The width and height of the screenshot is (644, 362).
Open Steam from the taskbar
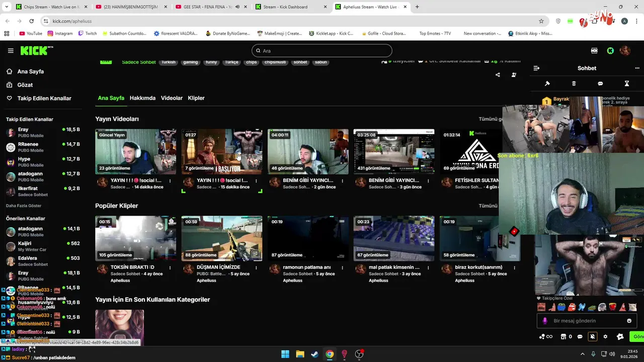click(x=314, y=354)
